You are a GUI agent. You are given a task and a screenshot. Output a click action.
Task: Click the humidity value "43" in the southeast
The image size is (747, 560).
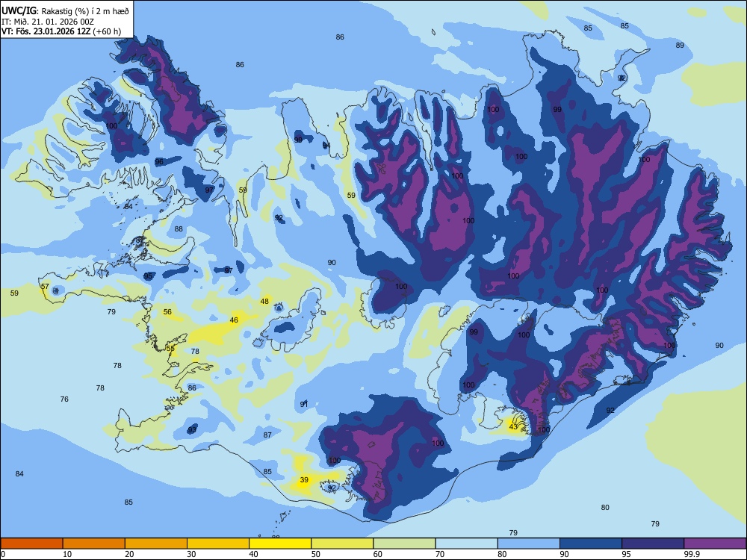(x=513, y=427)
